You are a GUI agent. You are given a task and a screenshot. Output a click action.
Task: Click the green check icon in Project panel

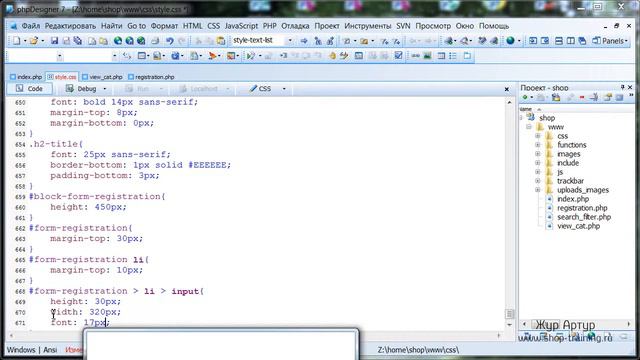coord(525,97)
